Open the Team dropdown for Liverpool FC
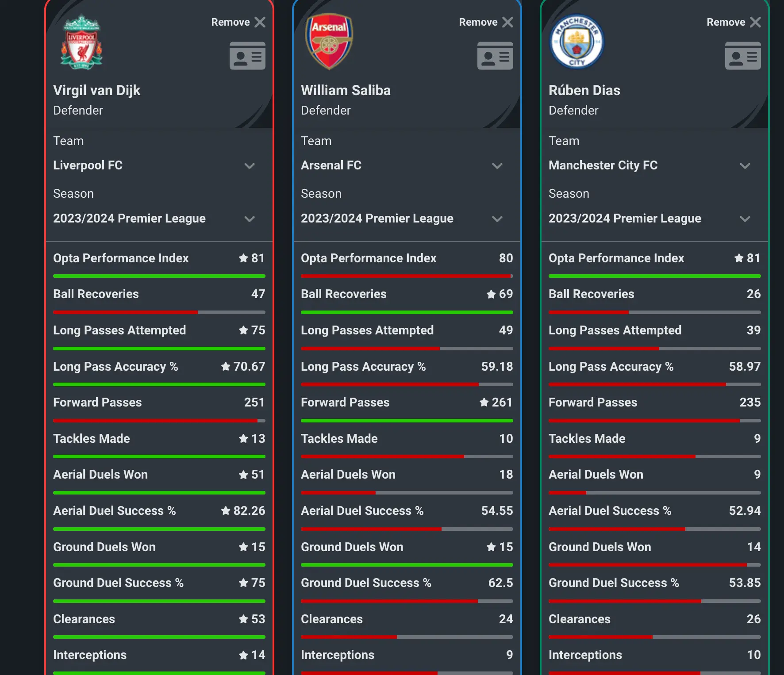The image size is (784, 675). [x=250, y=166]
